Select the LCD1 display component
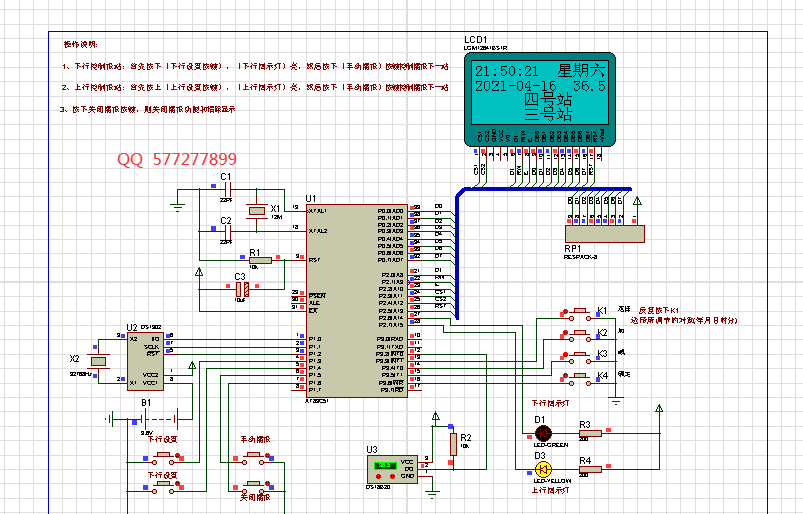 540,99
